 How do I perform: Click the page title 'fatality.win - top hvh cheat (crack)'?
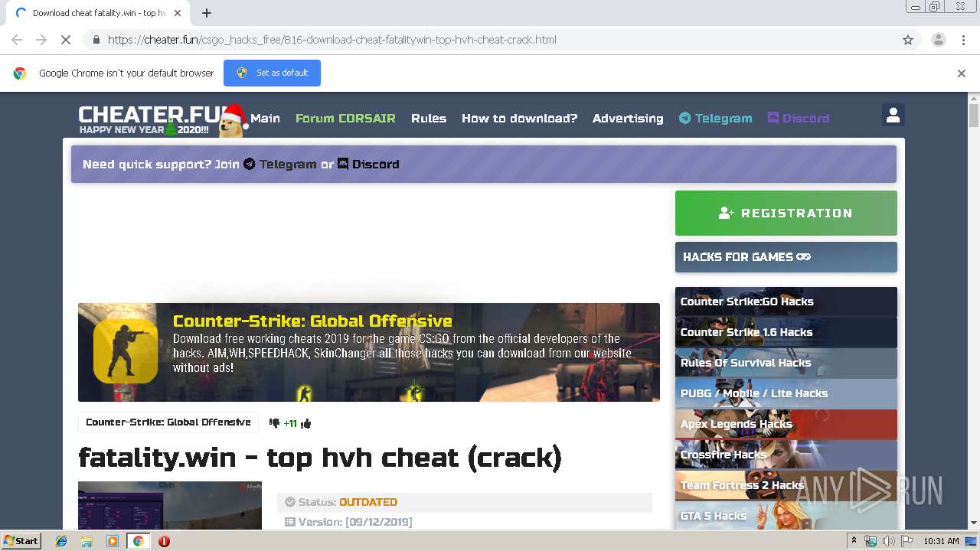pos(320,458)
